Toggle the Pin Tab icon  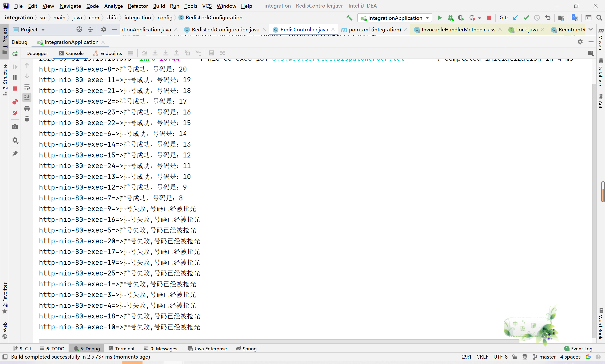tap(15, 153)
